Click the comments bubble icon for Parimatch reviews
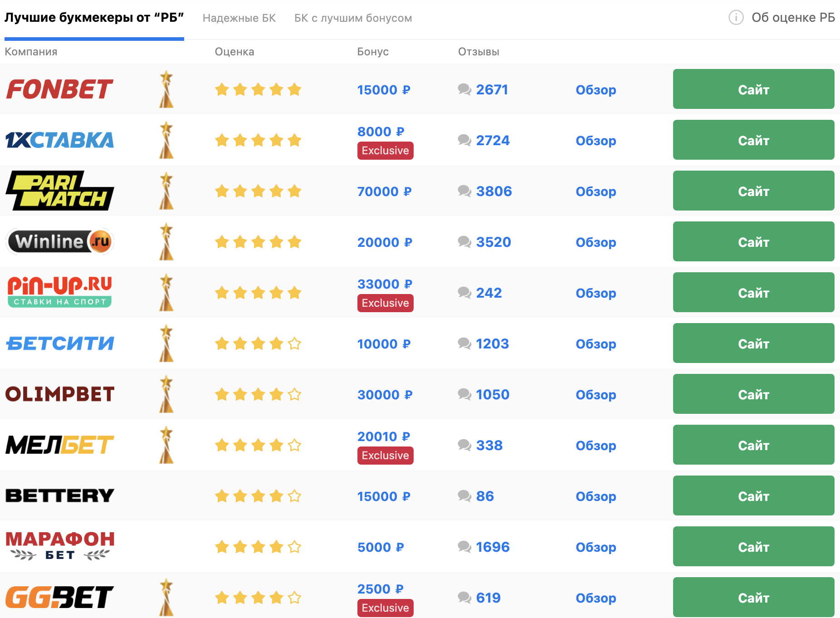The image size is (840, 618). tap(464, 191)
